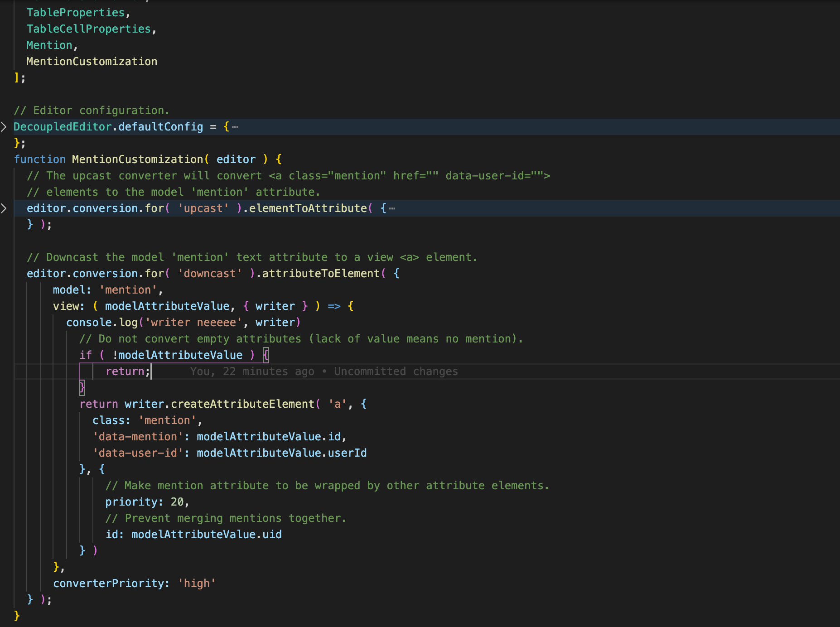Screen dimensions: 840x627
Task: Click the comment about upcast converter
Action: [288, 176]
